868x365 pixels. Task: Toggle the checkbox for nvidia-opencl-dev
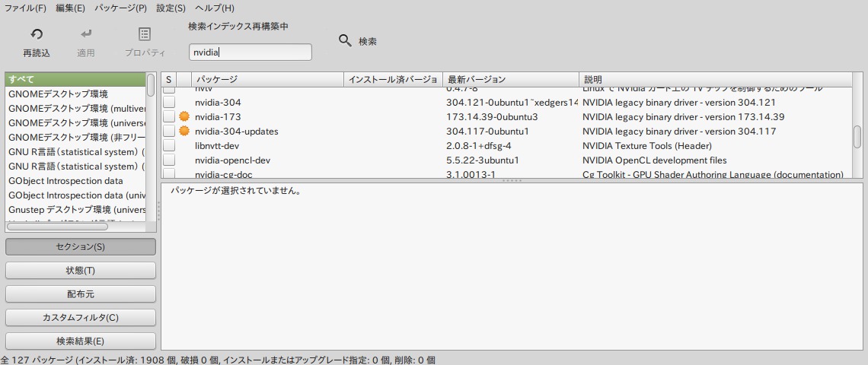[x=169, y=160]
